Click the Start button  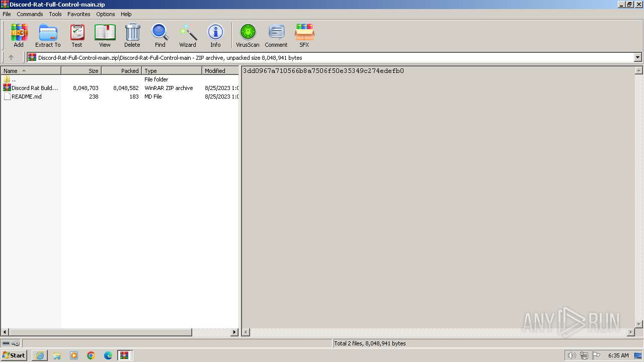(14, 355)
